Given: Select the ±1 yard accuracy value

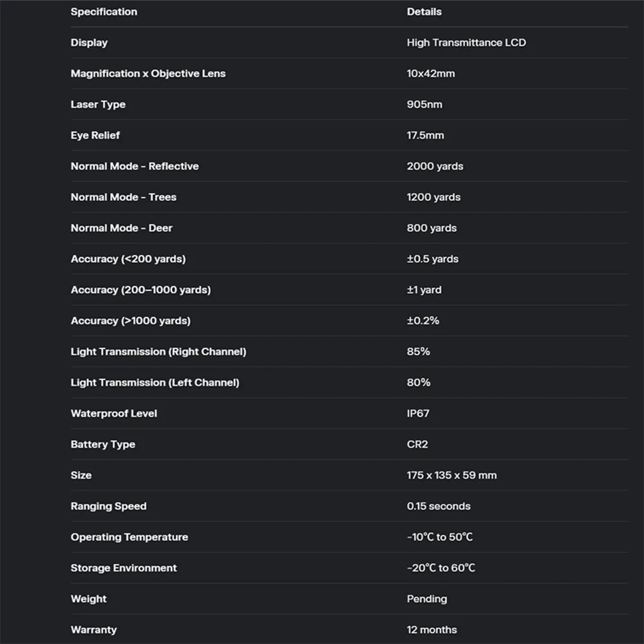Looking at the screenshot, I should (x=424, y=290).
